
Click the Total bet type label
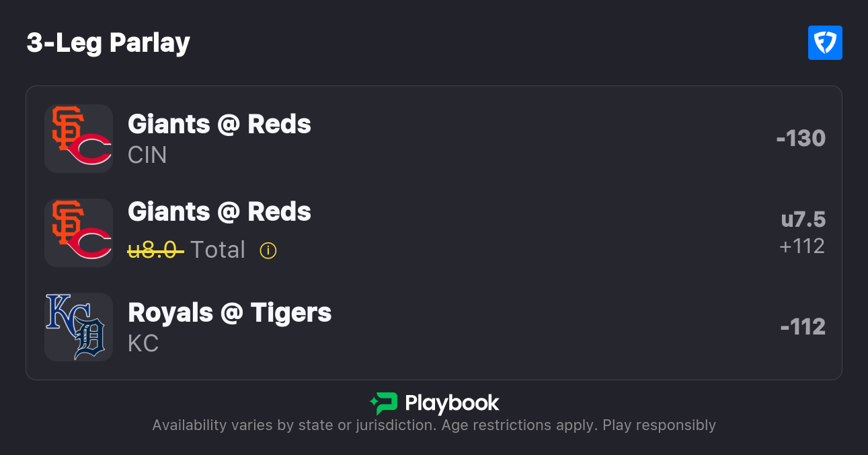click(218, 250)
